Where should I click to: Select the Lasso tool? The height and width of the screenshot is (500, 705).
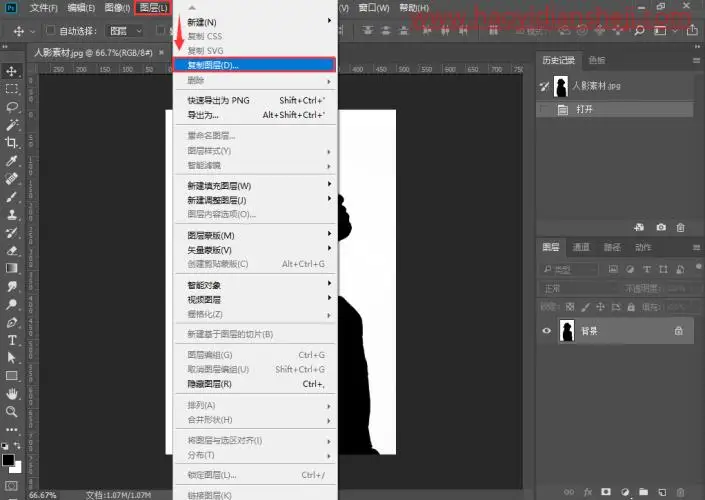12,107
